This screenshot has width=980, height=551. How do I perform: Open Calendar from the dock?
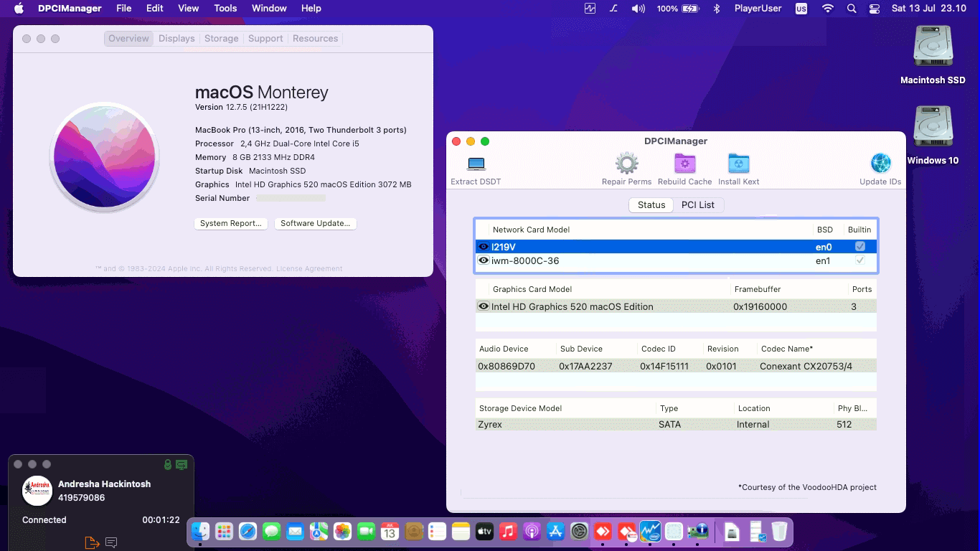(x=390, y=532)
